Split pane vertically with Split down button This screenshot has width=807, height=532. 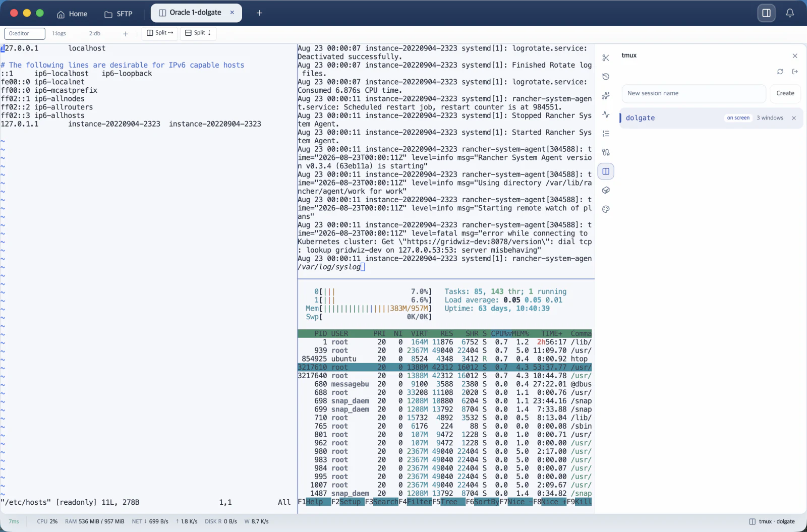198,33
